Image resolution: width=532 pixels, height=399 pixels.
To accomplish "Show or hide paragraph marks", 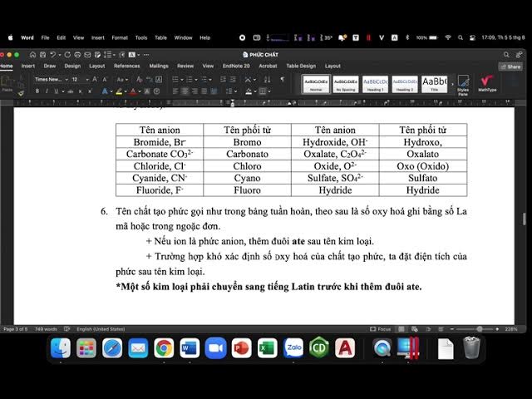I will [x=283, y=80].
